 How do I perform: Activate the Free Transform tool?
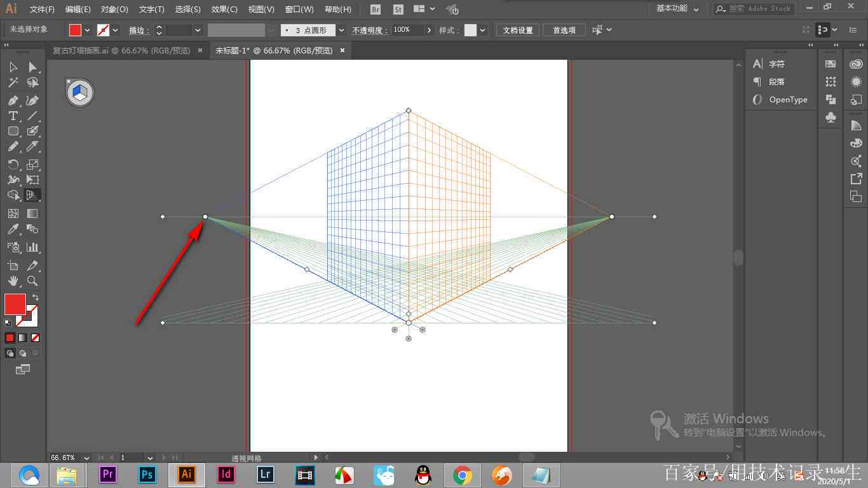click(x=32, y=180)
